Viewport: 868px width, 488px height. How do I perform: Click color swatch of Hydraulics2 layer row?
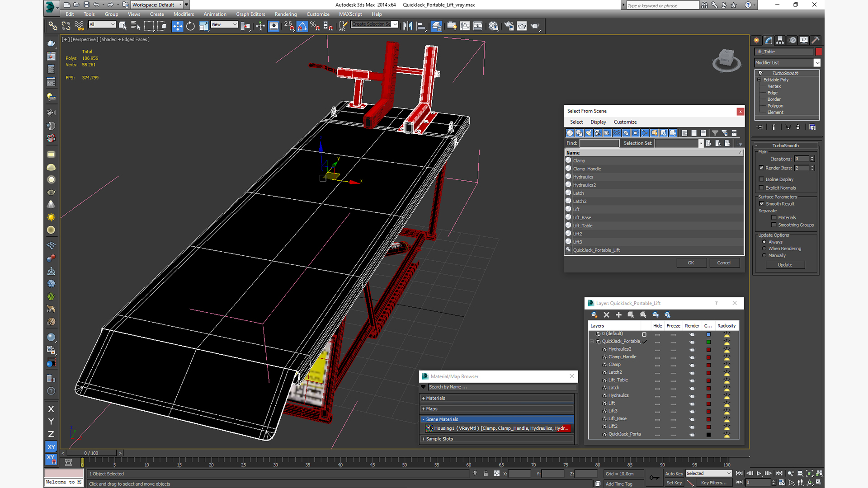(x=708, y=350)
